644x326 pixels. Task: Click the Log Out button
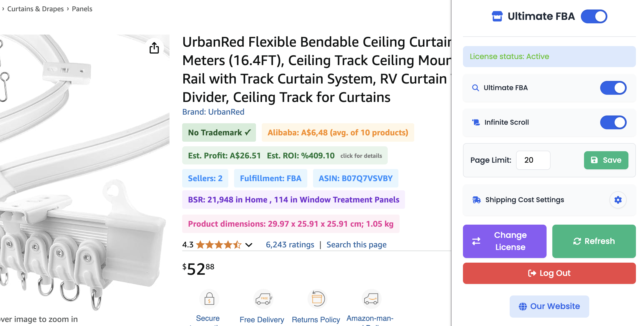pyautogui.click(x=549, y=273)
